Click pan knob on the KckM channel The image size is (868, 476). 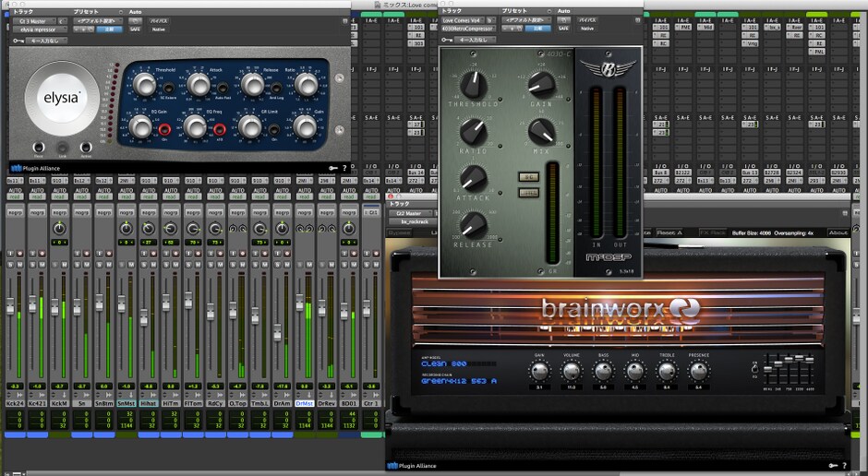click(59, 229)
